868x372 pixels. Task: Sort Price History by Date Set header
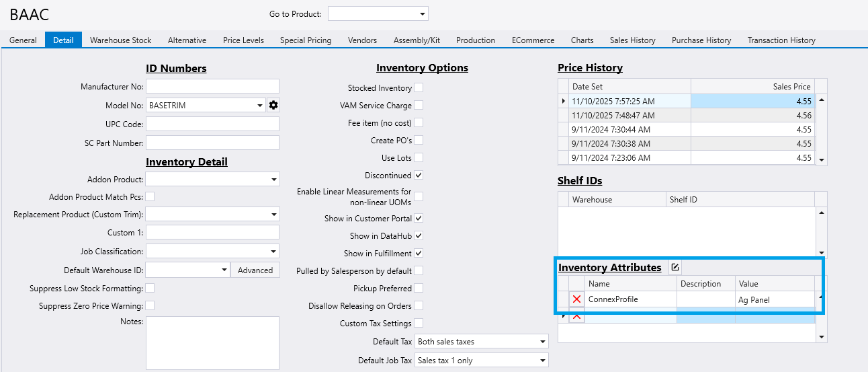[630, 86]
